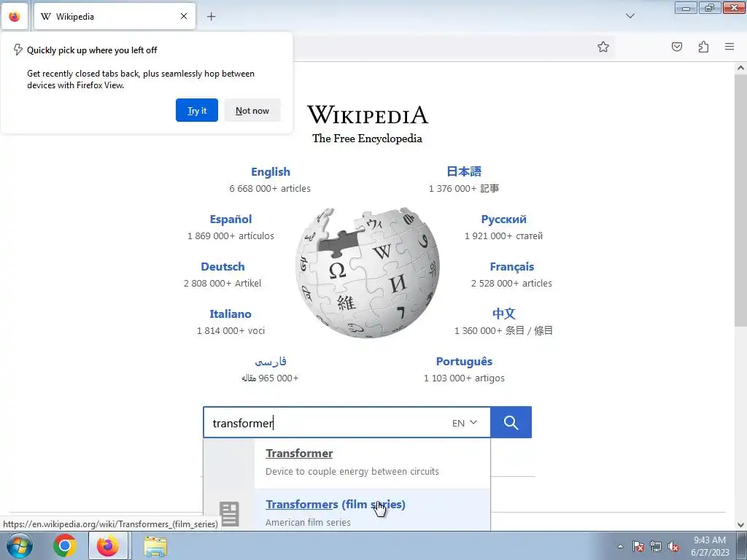The width and height of the screenshot is (747, 560).
Task: Open the Русский Wikipedia link
Action: point(503,219)
